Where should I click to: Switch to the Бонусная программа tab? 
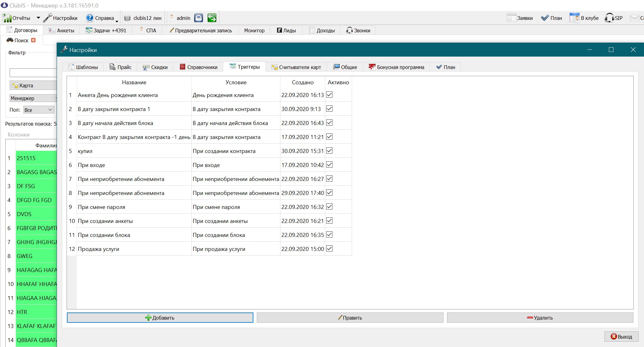(396, 67)
